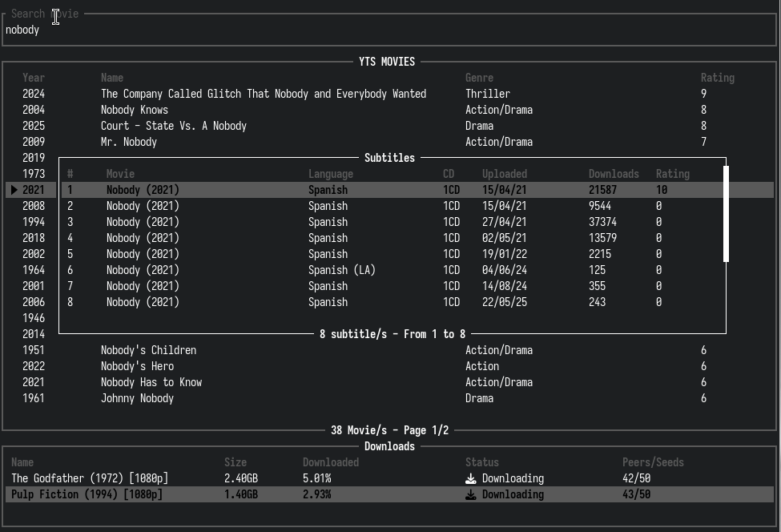Click the Language column header
Image resolution: width=781 pixels, height=532 pixels.
330,174
